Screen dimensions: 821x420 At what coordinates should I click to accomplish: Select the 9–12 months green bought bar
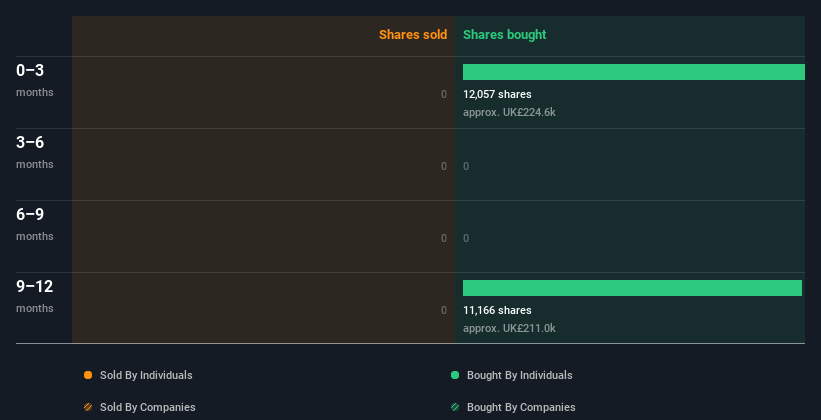(632, 288)
